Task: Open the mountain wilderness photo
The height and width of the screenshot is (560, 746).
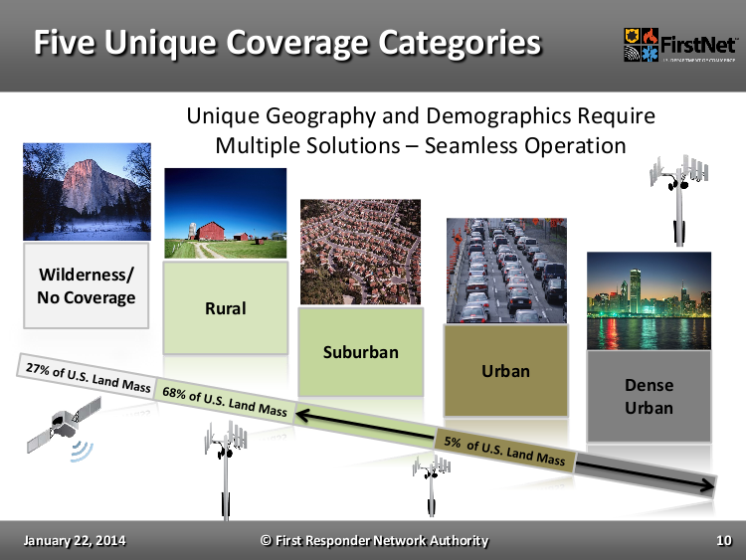Action: tap(88, 192)
